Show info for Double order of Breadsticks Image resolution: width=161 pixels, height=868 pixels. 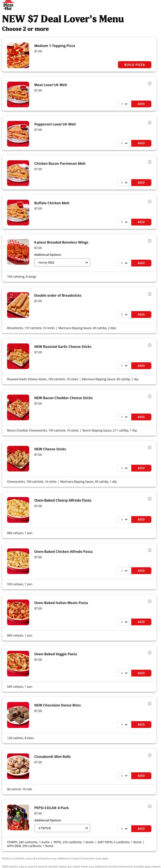coord(149,294)
